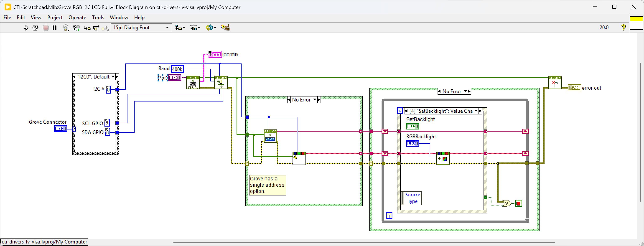Open the Align Objects dropdown
Image resolution: width=644 pixels, height=246 pixels.
click(180, 28)
